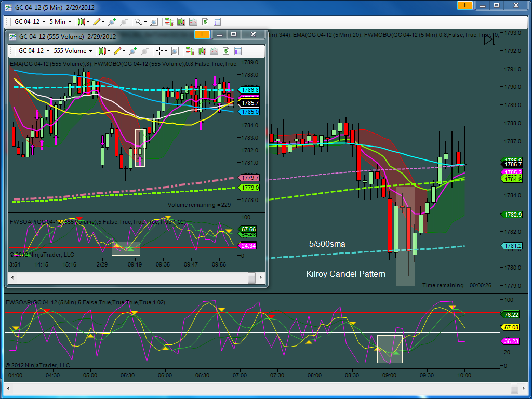Open the 5 Min interval dropdown
This screenshot has width=532, height=399.
(60, 22)
